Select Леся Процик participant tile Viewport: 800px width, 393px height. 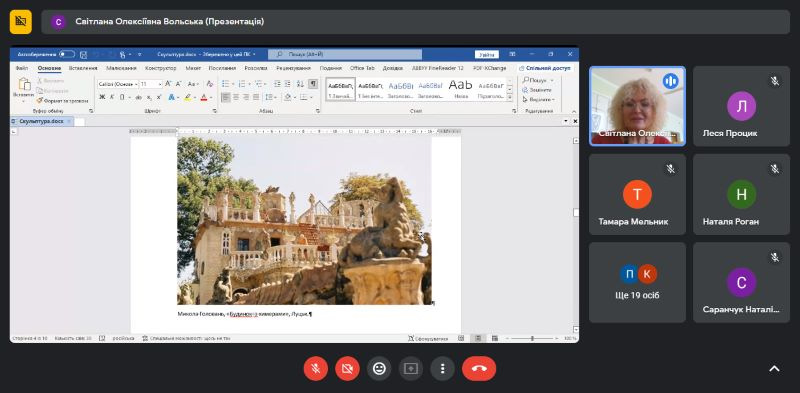coord(741,106)
